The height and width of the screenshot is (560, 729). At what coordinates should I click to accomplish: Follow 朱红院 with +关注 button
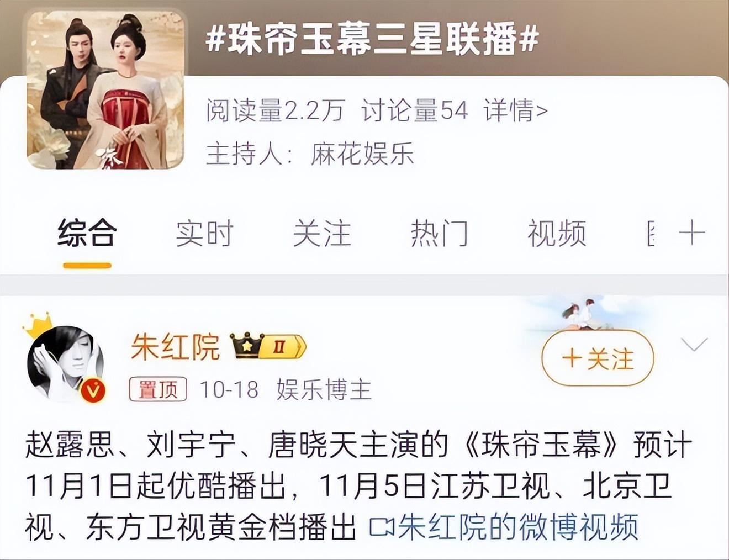(x=598, y=359)
